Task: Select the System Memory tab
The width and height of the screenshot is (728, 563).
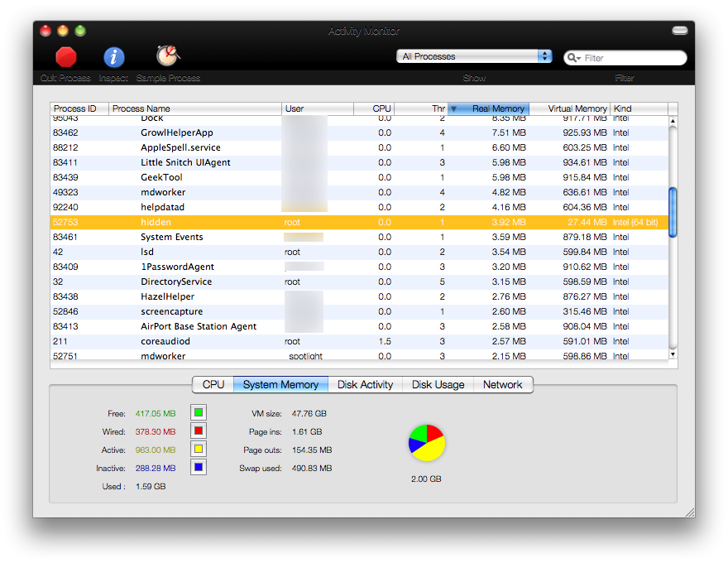Action: [281, 385]
